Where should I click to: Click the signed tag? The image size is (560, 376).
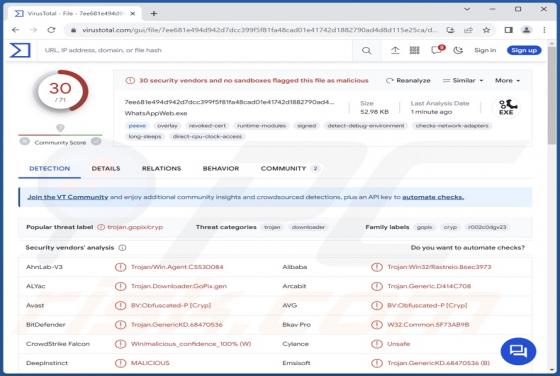pos(306,126)
